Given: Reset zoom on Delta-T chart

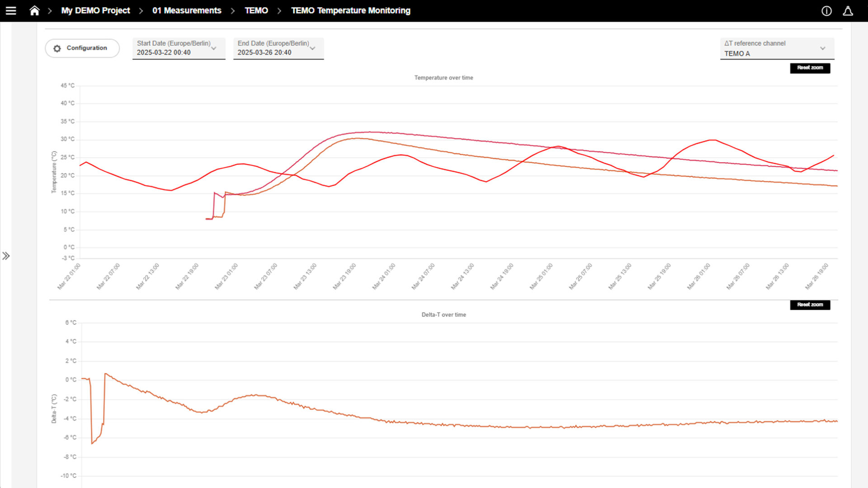Looking at the screenshot, I should coord(810,305).
